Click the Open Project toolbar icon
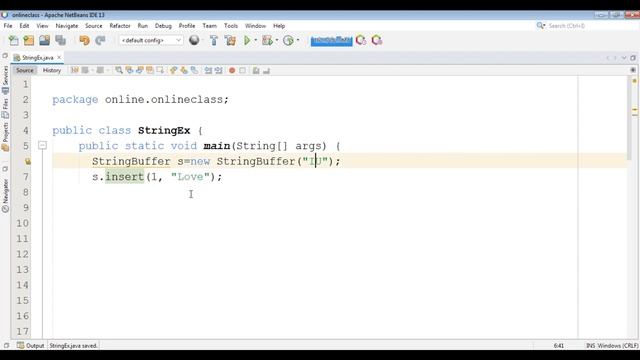 [x=44, y=40]
